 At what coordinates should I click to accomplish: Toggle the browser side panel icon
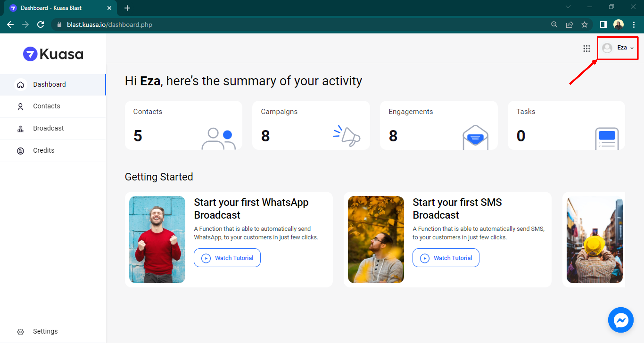[x=603, y=25]
